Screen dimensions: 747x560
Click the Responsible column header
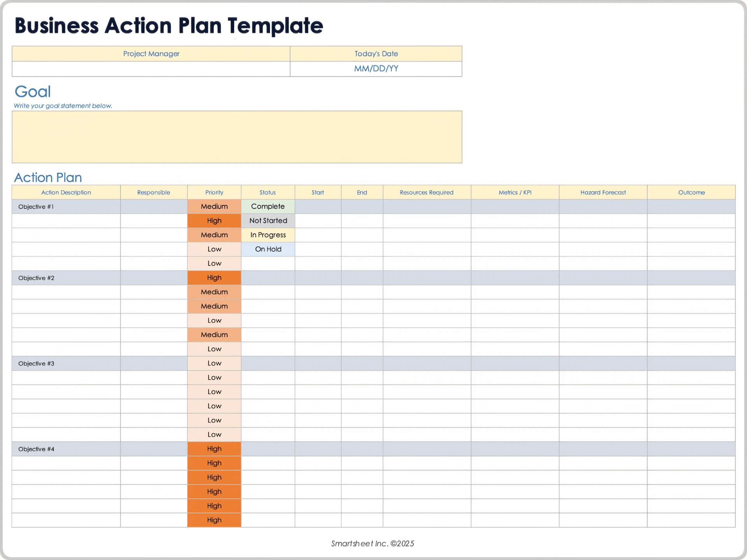[154, 192]
